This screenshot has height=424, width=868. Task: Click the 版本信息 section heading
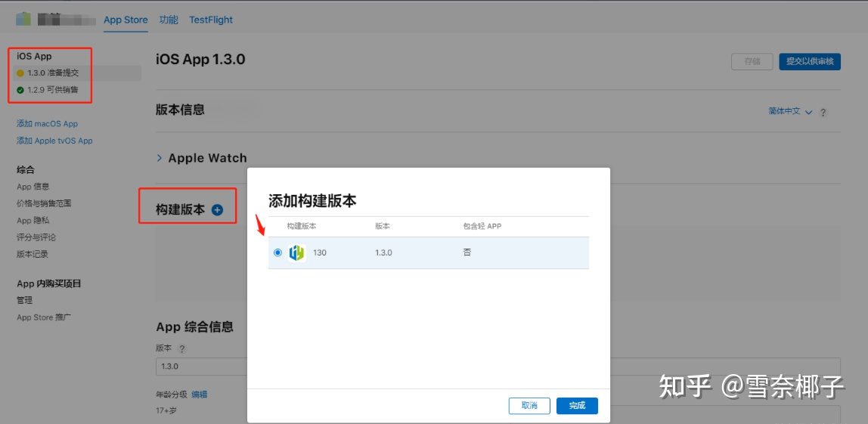tap(181, 110)
